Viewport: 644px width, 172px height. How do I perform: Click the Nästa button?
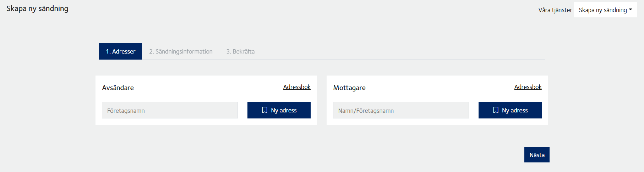[537, 155]
